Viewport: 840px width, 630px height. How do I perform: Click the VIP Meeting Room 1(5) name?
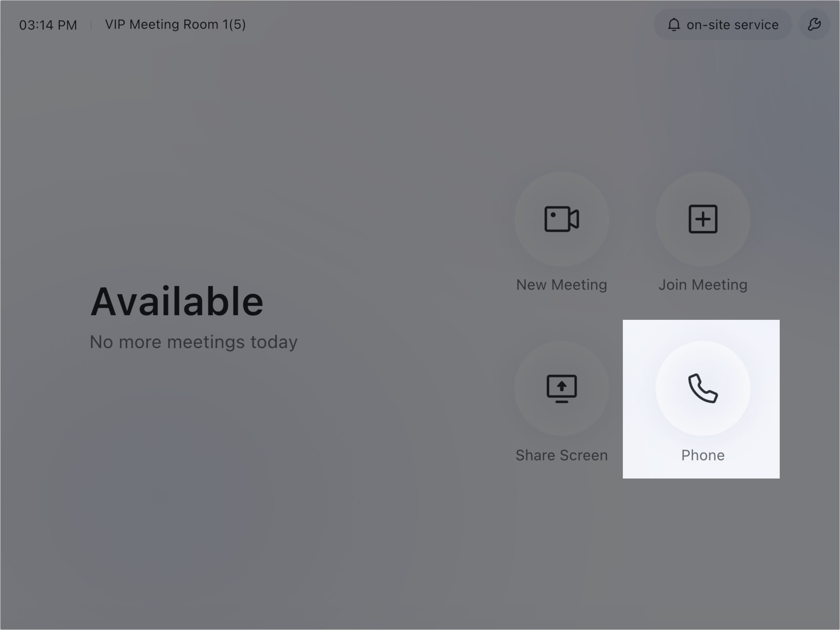coord(175,24)
